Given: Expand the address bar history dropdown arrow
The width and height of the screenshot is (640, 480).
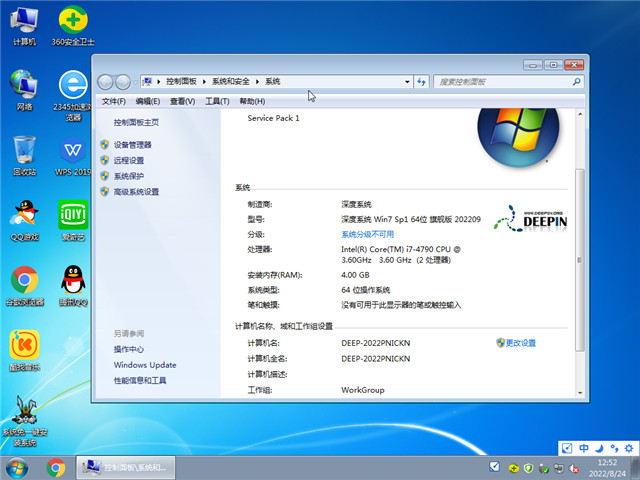Looking at the screenshot, I should pyautogui.click(x=407, y=82).
